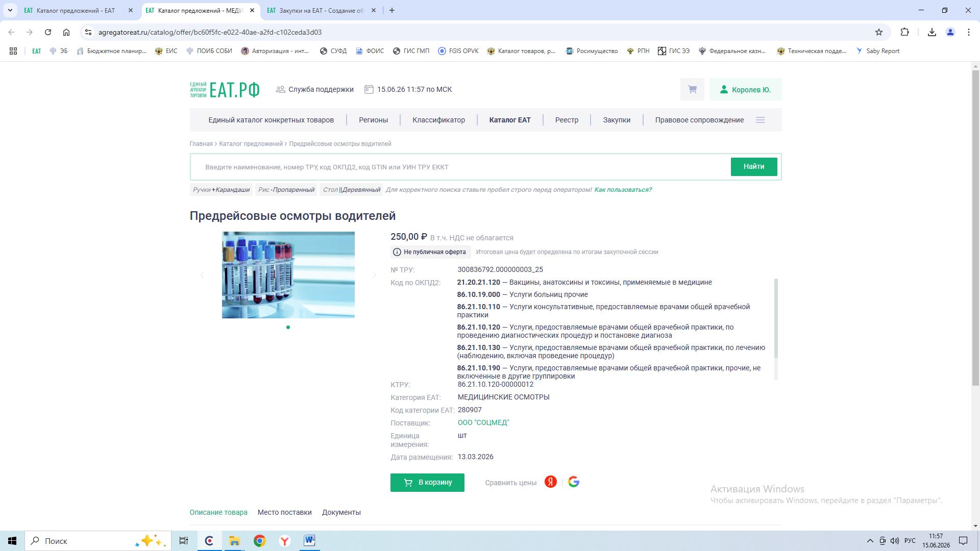Search prices with the Yandex icon
Viewport: 980px width, 551px height.
click(550, 482)
